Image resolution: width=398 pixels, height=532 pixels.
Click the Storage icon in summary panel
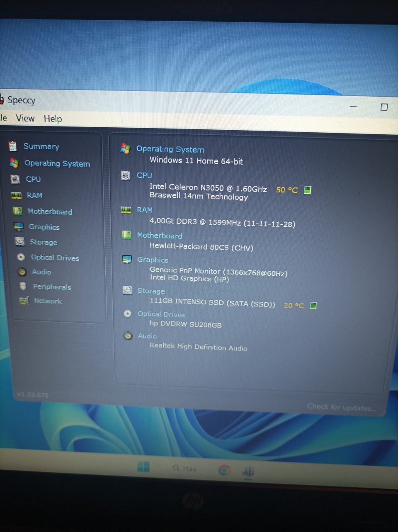[x=127, y=290]
